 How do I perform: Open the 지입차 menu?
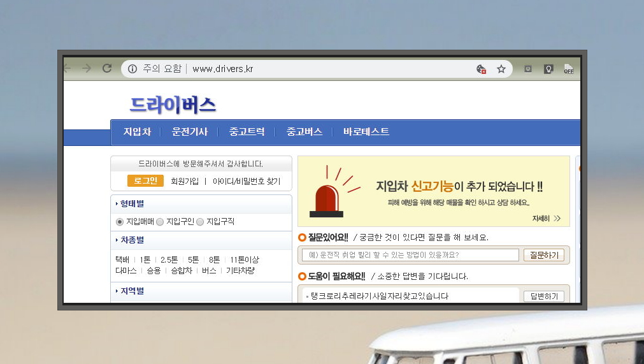[137, 131]
